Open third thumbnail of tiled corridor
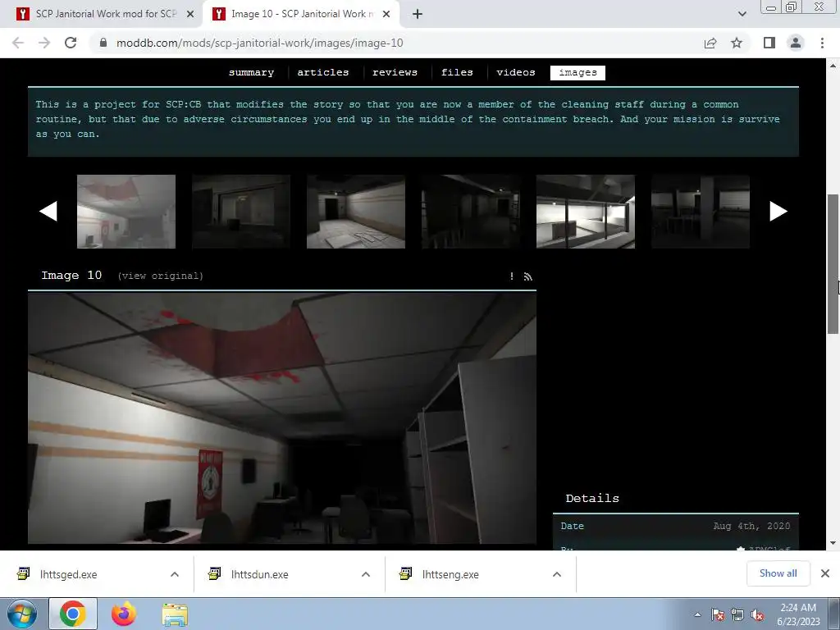This screenshot has height=630, width=840. point(356,212)
